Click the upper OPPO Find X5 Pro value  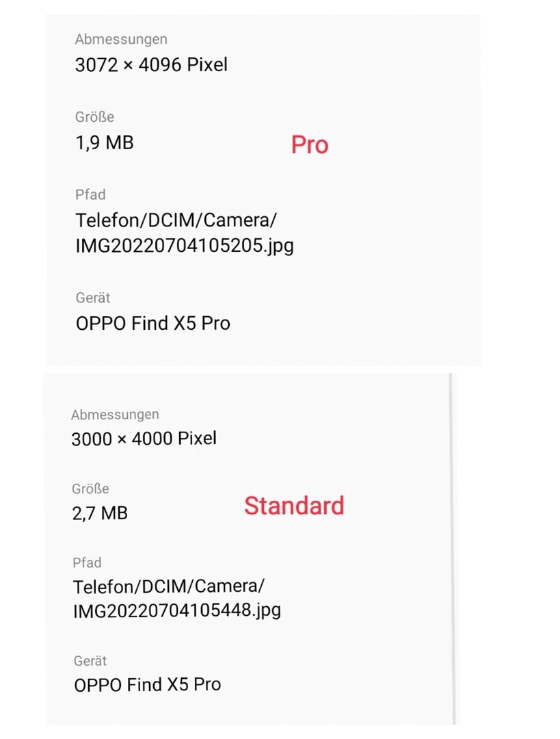tap(153, 323)
